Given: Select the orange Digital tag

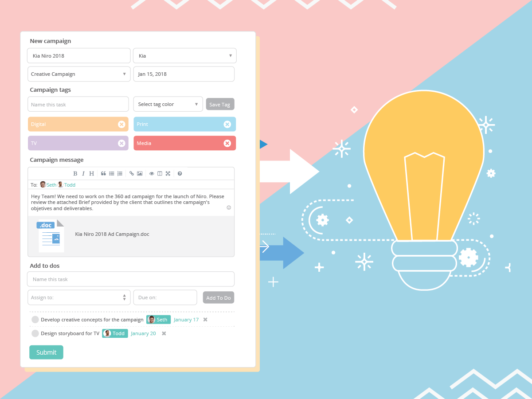Looking at the screenshot, I should pyautogui.click(x=78, y=124).
